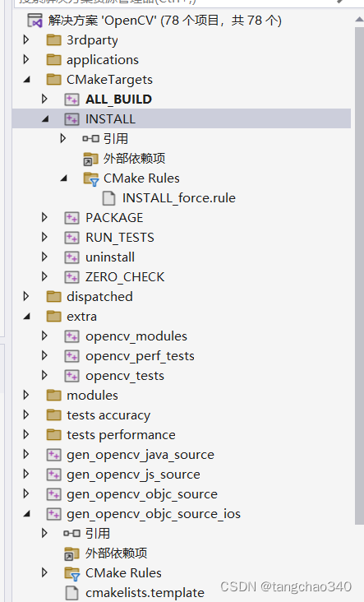Viewport: 364px width, 602px height.
Task: Select the PACKAGE project label
Action: (114, 218)
